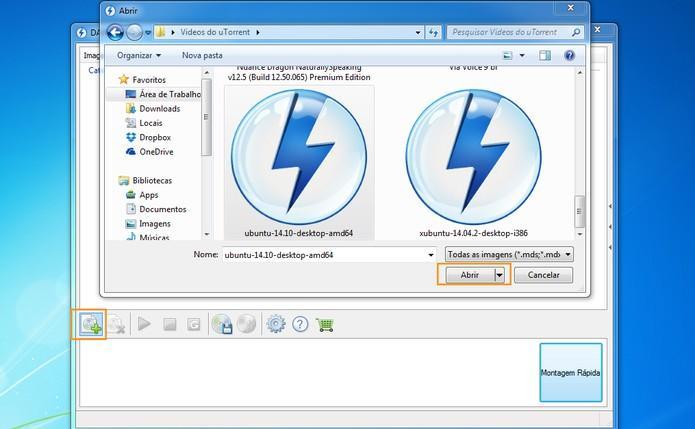Click the Unmount stop icon in DAEMON Tools toolbar
Image resolution: width=695 pixels, height=429 pixels.
[x=170, y=325]
